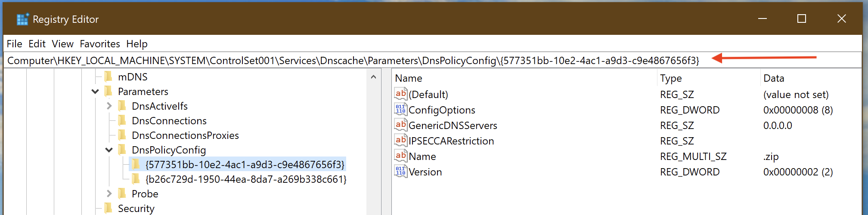Collapse the Parameters tree node
This screenshot has width=868, height=215.
pos(95,92)
